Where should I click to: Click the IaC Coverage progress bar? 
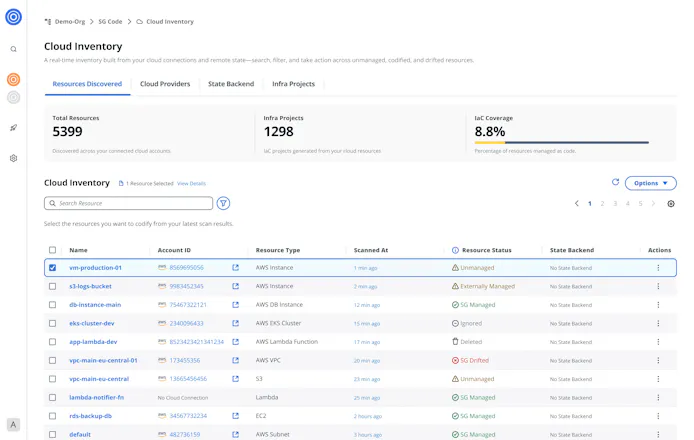click(562, 143)
